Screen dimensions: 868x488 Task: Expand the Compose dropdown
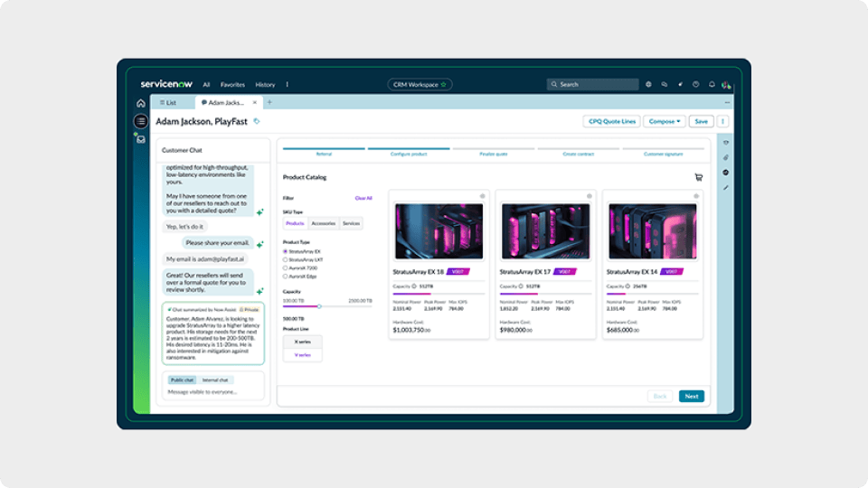(x=664, y=121)
